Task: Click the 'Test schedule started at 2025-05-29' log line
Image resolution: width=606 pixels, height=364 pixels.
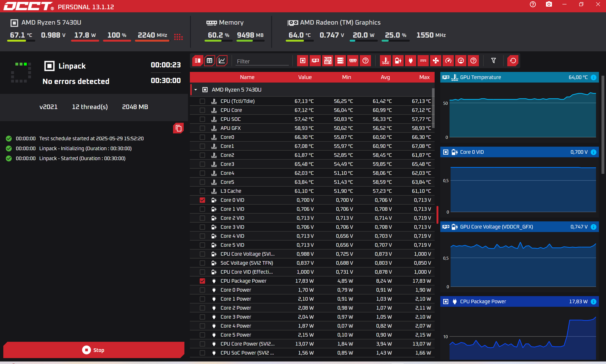Action: coord(91,139)
